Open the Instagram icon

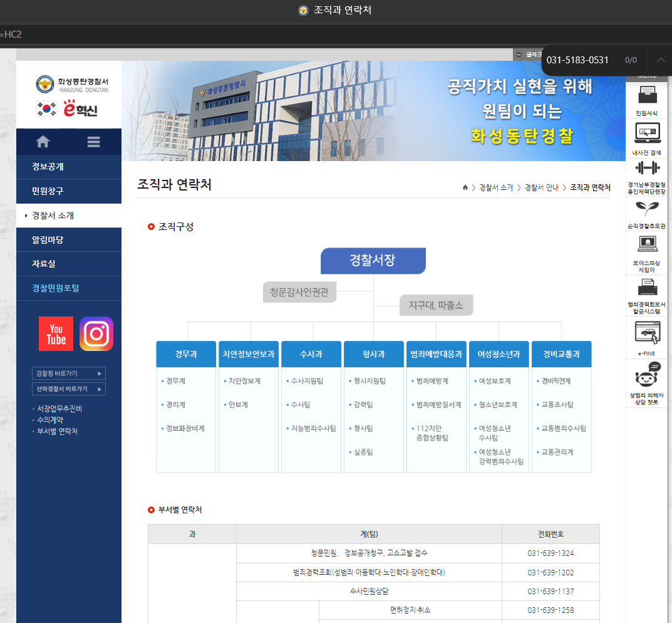(x=96, y=333)
